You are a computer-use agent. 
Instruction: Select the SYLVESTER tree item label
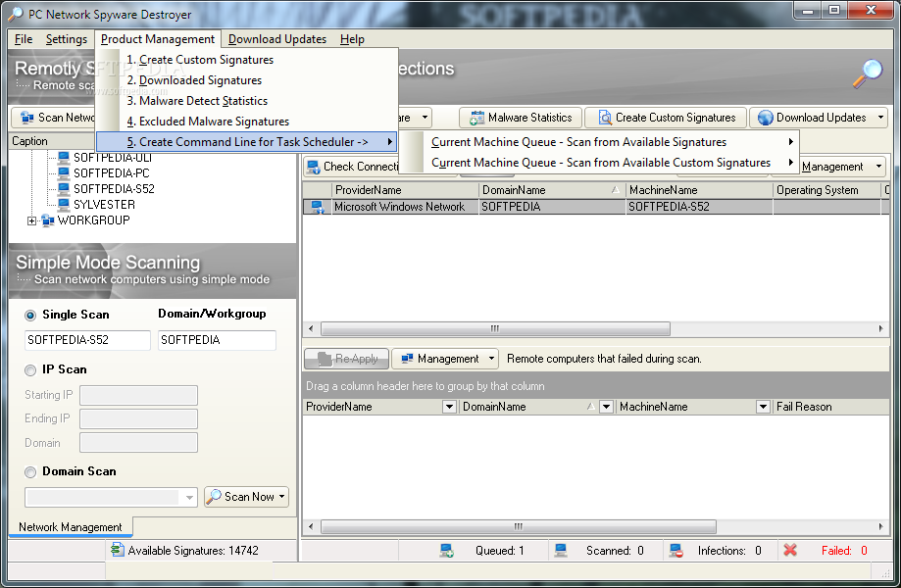[x=104, y=205]
